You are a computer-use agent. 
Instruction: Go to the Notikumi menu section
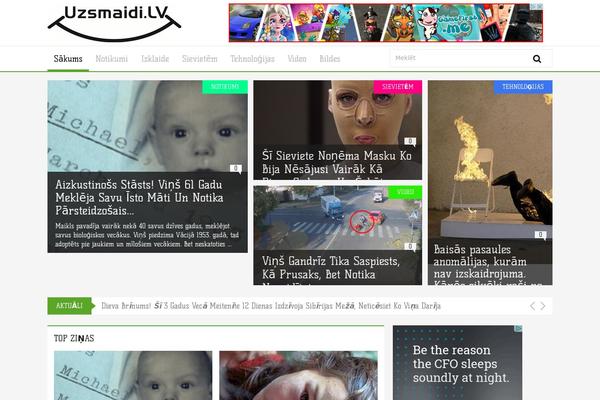pyautogui.click(x=111, y=59)
